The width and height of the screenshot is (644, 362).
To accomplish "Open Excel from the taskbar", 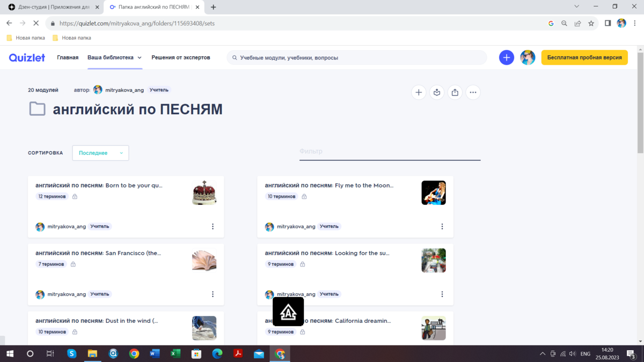I will [175, 353].
